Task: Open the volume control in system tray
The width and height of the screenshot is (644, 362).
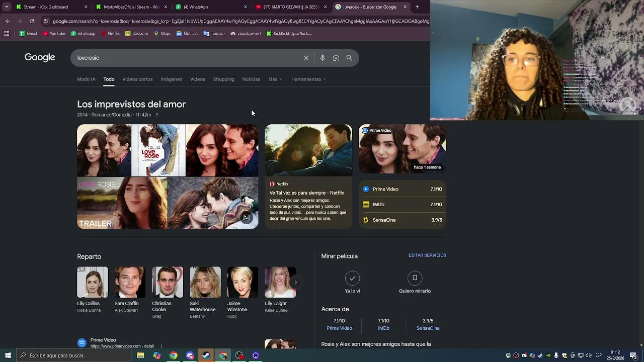Action: [588, 355]
